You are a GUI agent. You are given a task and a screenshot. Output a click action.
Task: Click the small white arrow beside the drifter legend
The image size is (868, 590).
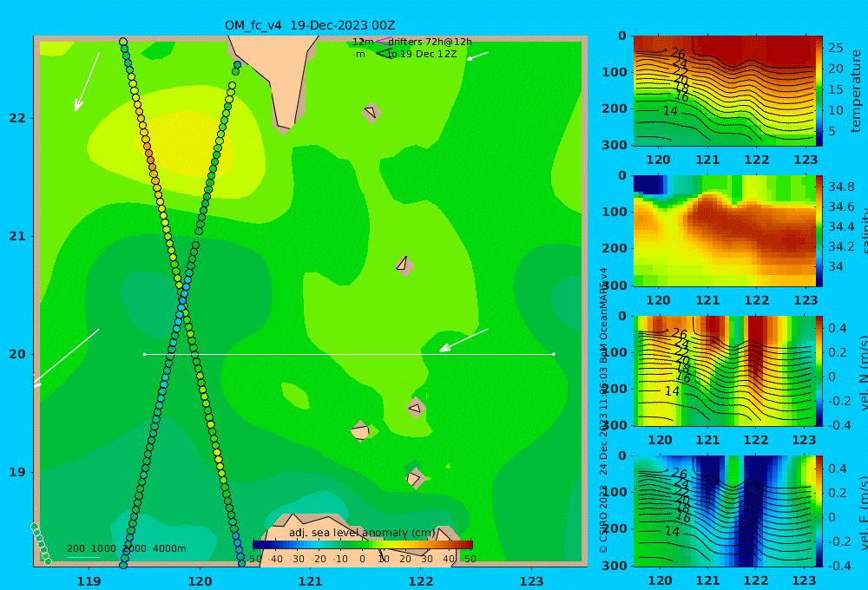coord(477,56)
